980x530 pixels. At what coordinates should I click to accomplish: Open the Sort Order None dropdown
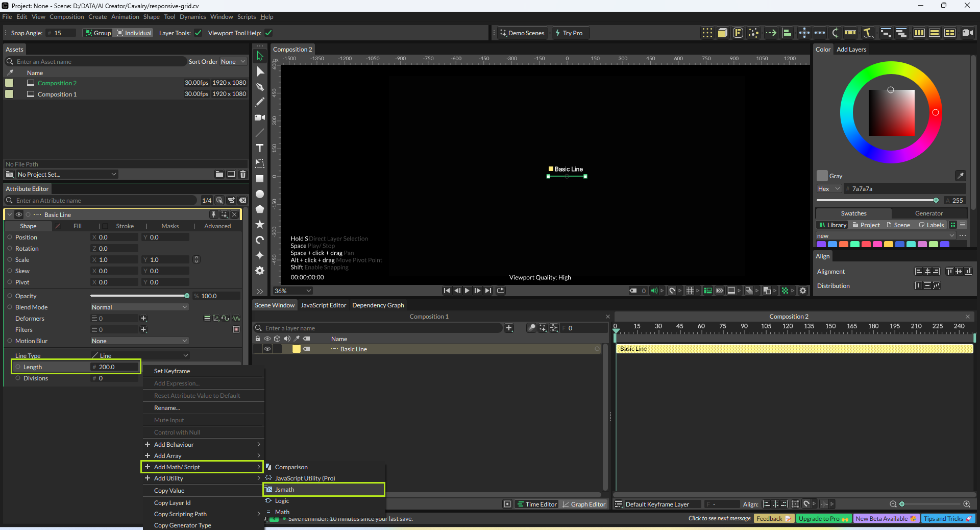tap(233, 62)
